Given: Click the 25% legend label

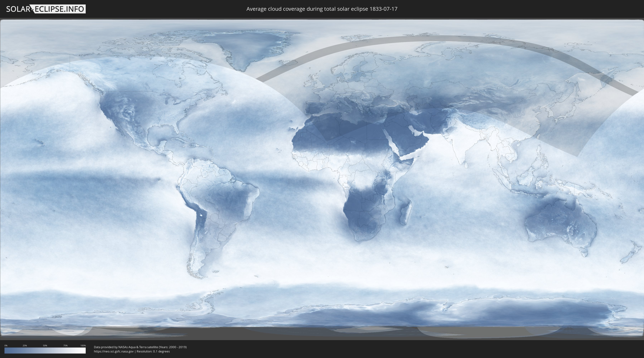Looking at the screenshot, I should click(x=25, y=345).
